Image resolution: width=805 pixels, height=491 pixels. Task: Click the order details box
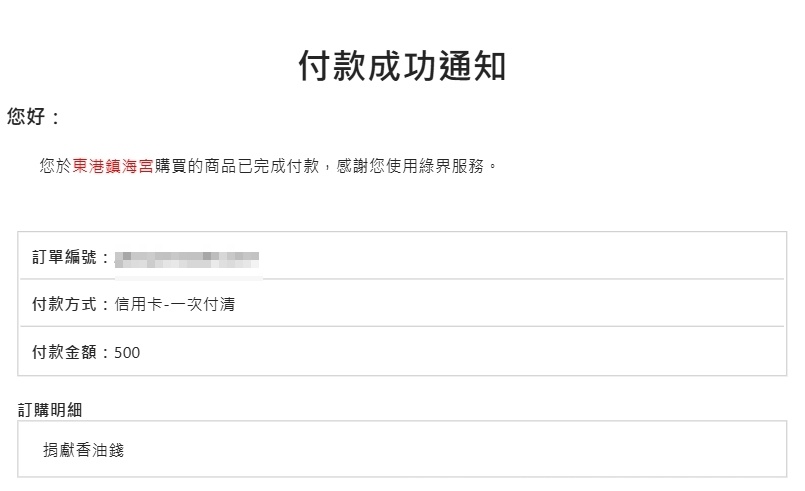(x=402, y=449)
